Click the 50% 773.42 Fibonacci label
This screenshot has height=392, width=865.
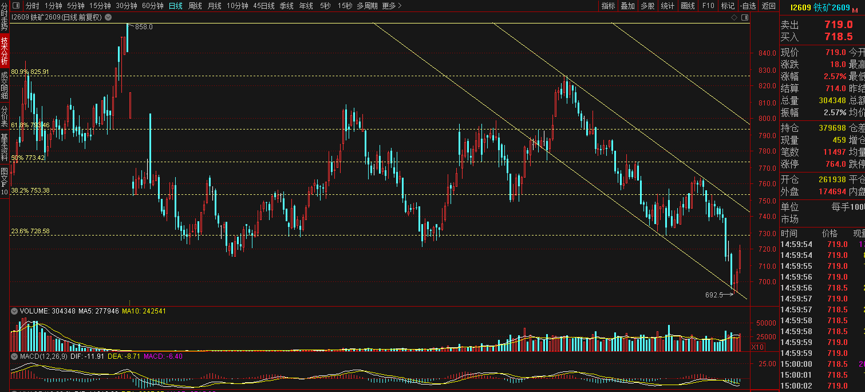click(x=28, y=158)
